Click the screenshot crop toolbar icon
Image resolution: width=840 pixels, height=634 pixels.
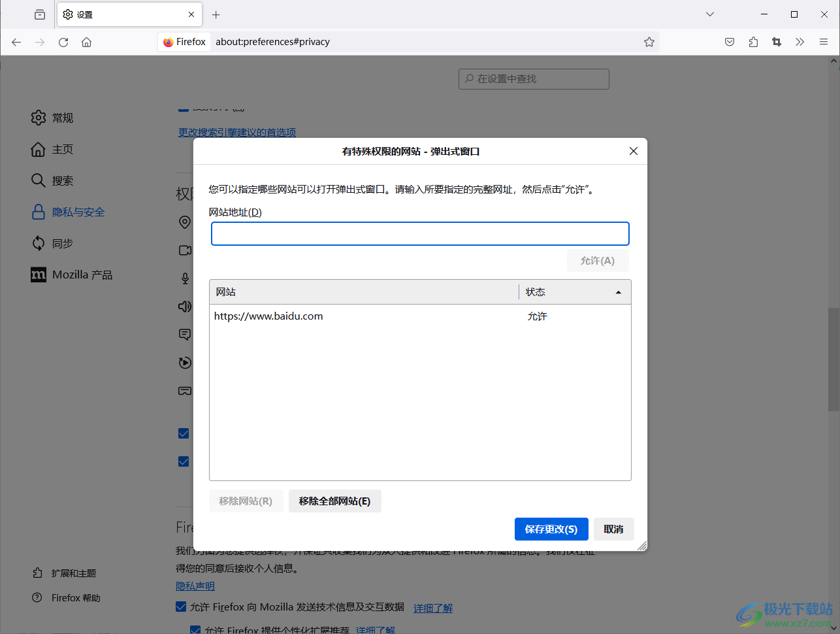click(x=777, y=42)
